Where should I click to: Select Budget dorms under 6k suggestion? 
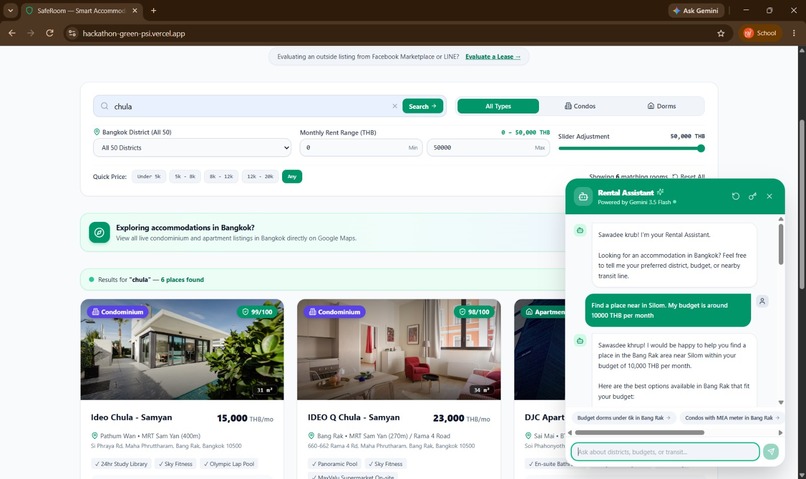(x=624, y=418)
